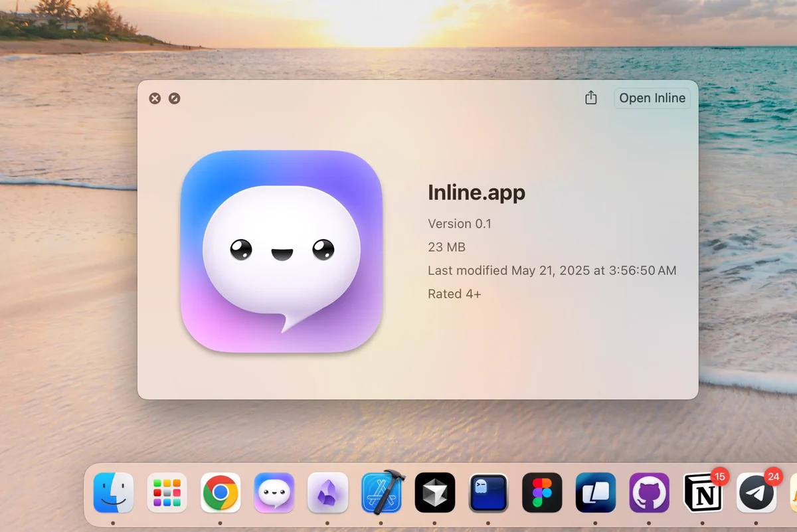The width and height of the screenshot is (797, 532).
Task: Open the share menu in the preview window
Action: coord(591,98)
